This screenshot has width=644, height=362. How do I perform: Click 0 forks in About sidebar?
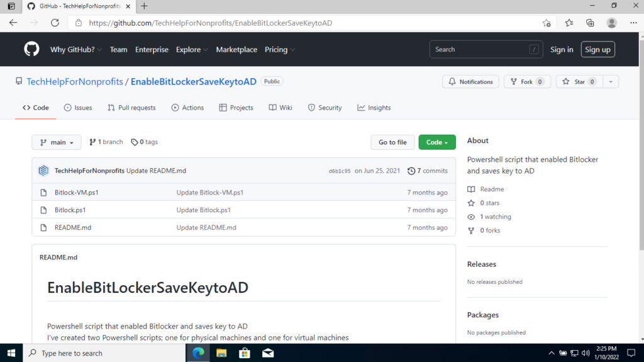(x=490, y=230)
